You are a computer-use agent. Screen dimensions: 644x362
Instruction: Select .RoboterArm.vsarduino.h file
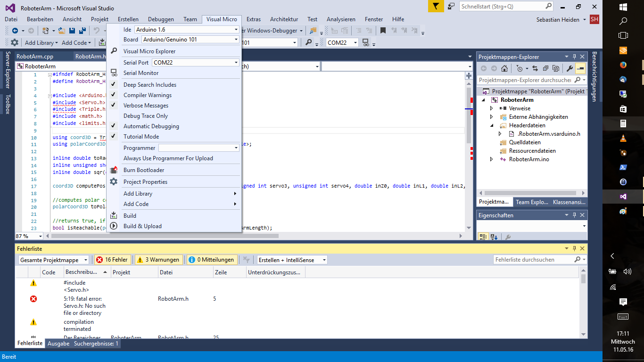tap(549, 134)
